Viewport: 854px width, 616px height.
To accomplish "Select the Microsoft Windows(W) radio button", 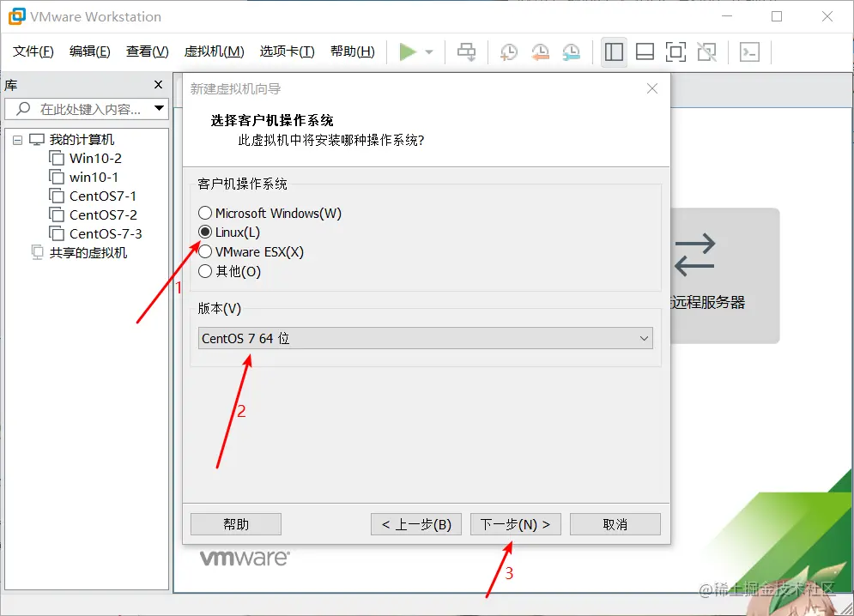I will click(x=205, y=213).
